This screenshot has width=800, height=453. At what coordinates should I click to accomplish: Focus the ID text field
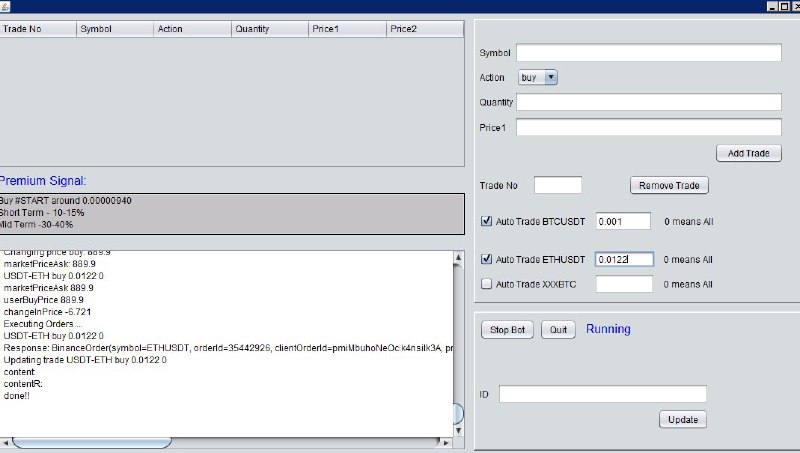point(603,394)
